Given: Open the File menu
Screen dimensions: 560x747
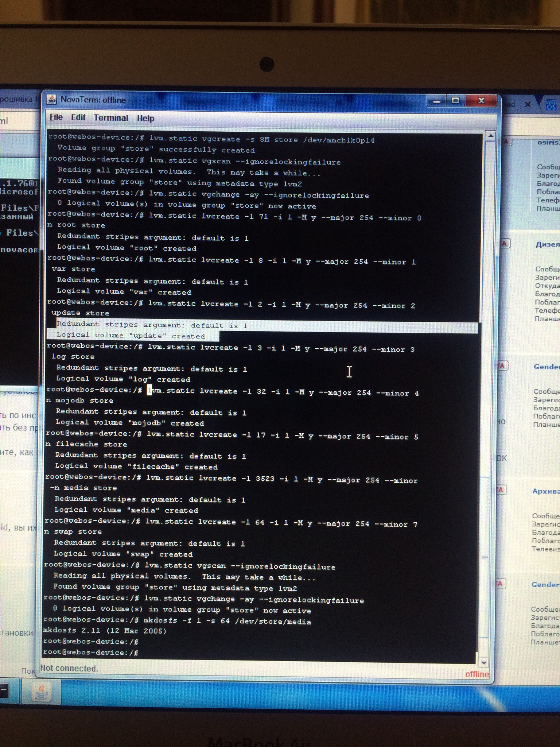Looking at the screenshot, I should pyautogui.click(x=56, y=117).
